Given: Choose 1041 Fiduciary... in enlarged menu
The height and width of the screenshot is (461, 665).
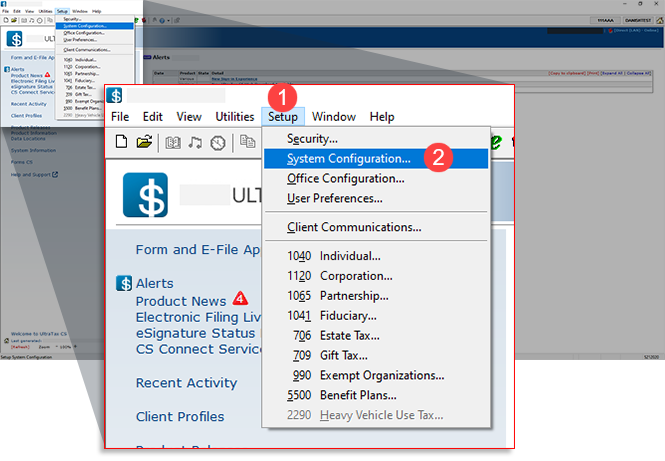Looking at the screenshot, I should (x=376, y=316).
